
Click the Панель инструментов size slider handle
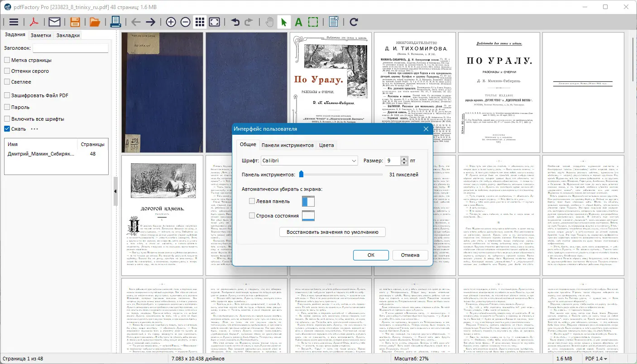tap(301, 174)
